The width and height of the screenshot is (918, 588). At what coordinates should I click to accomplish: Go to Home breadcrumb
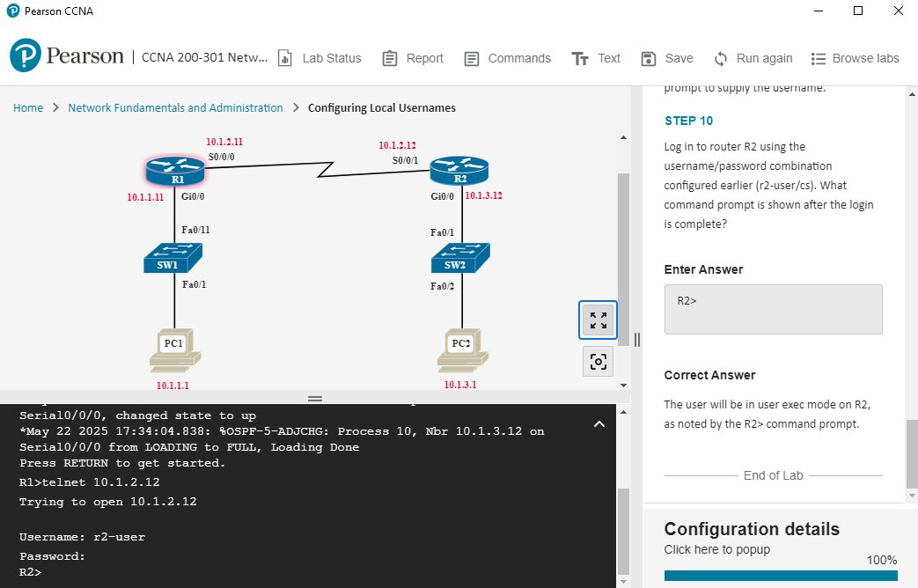(28, 107)
